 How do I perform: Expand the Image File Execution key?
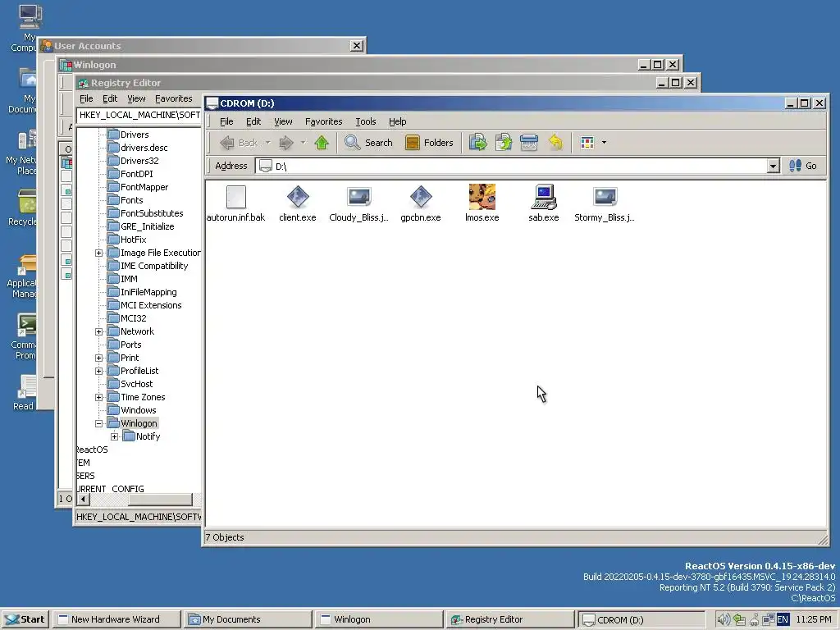tap(99, 253)
